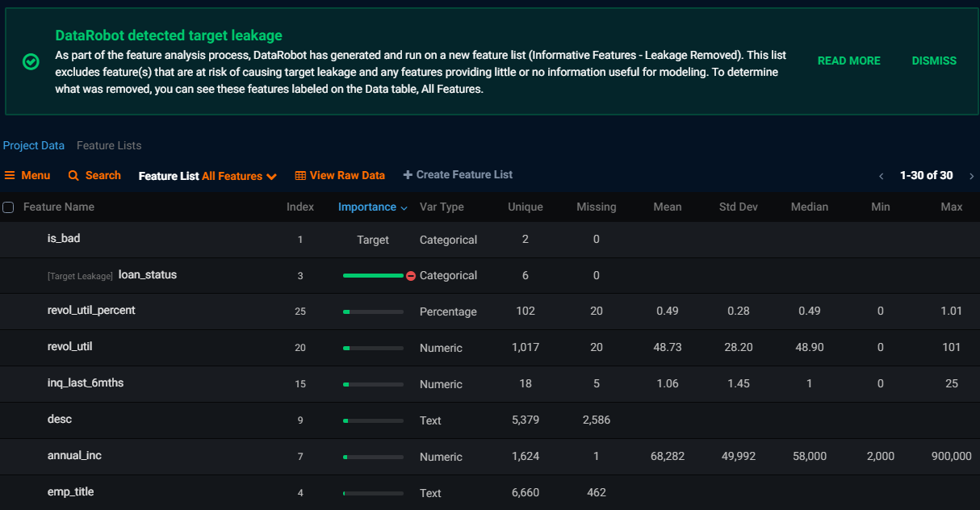Select the revol_util feature name
Viewport: 980px width, 510px height.
click(x=70, y=347)
